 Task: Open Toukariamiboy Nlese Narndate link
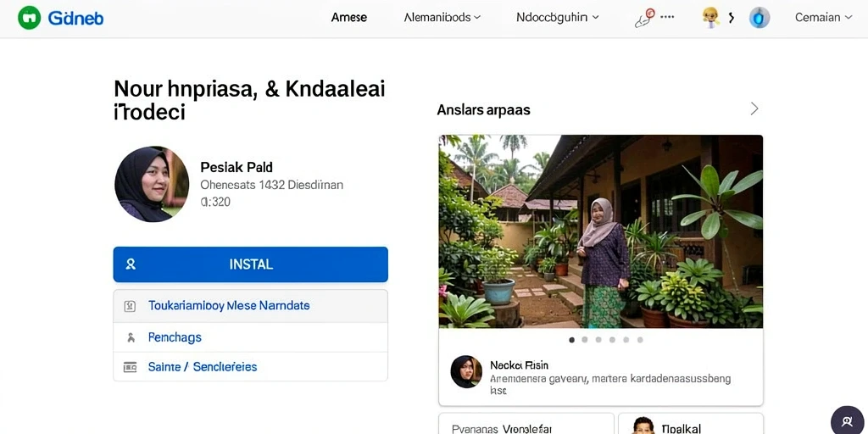(229, 305)
